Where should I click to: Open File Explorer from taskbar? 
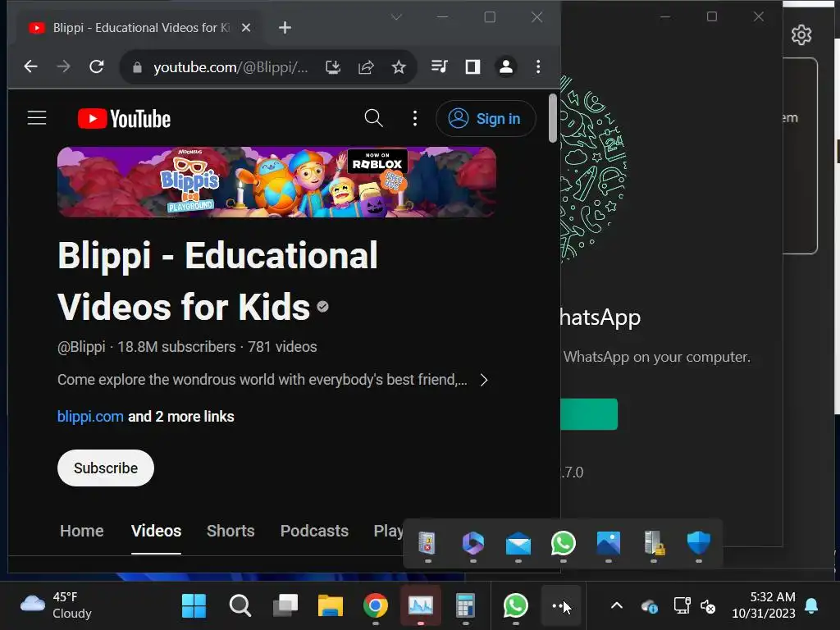pyautogui.click(x=331, y=606)
